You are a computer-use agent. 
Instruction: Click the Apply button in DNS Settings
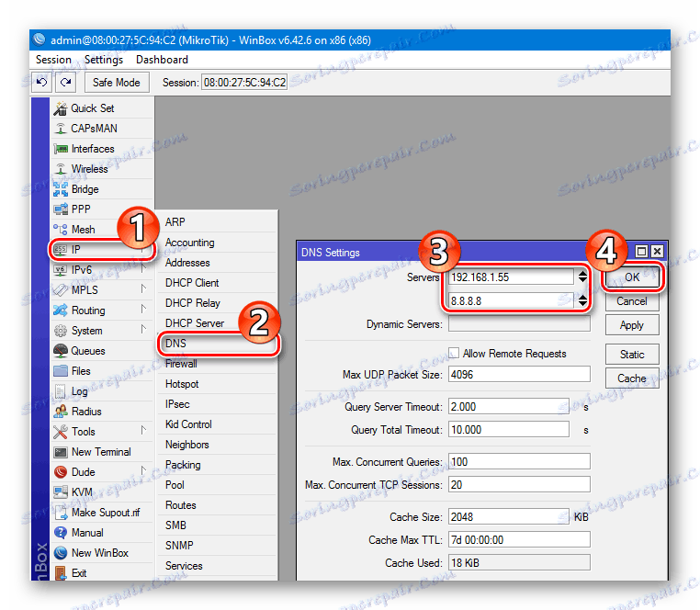(632, 325)
